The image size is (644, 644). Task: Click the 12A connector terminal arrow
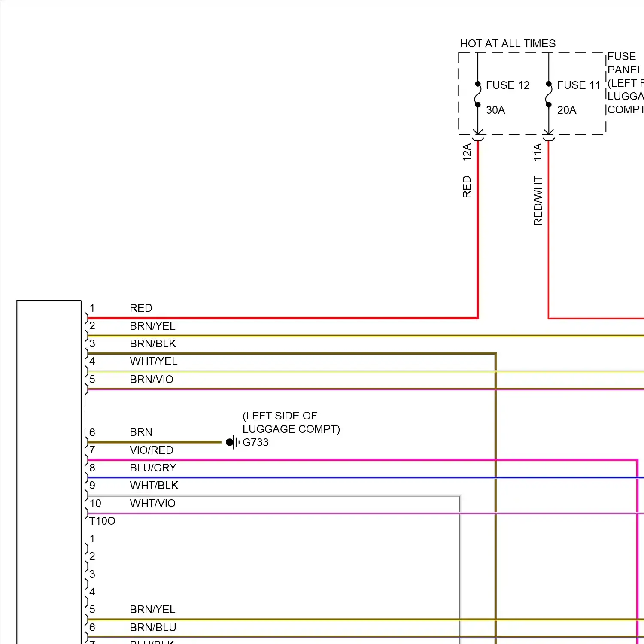click(478, 135)
